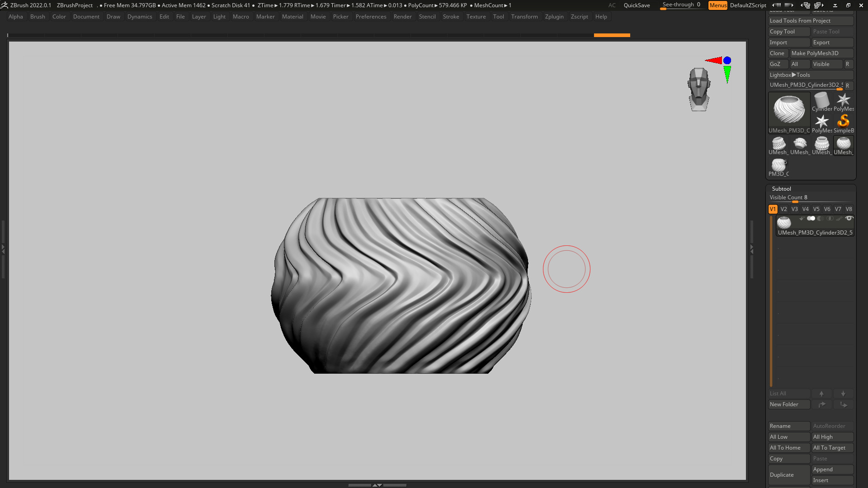Viewport: 868px width, 488px height.
Task: Click Load Tools From Project
Action: tap(811, 21)
